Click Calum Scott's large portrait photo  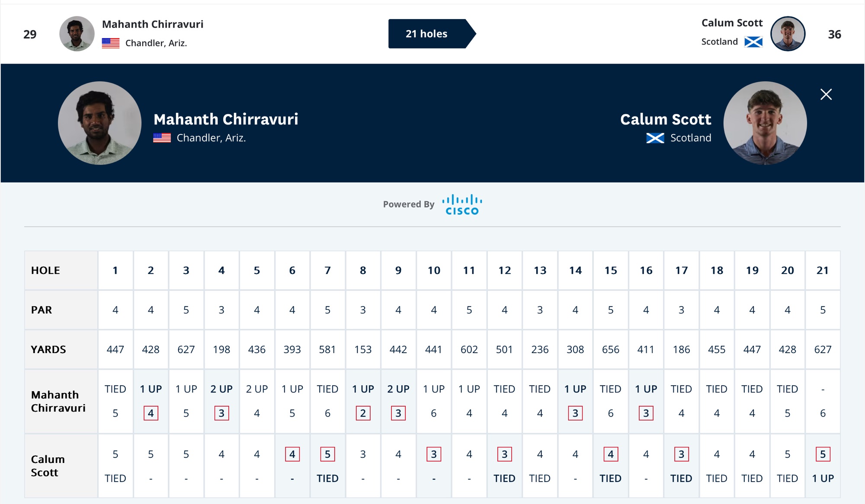(x=765, y=123)
